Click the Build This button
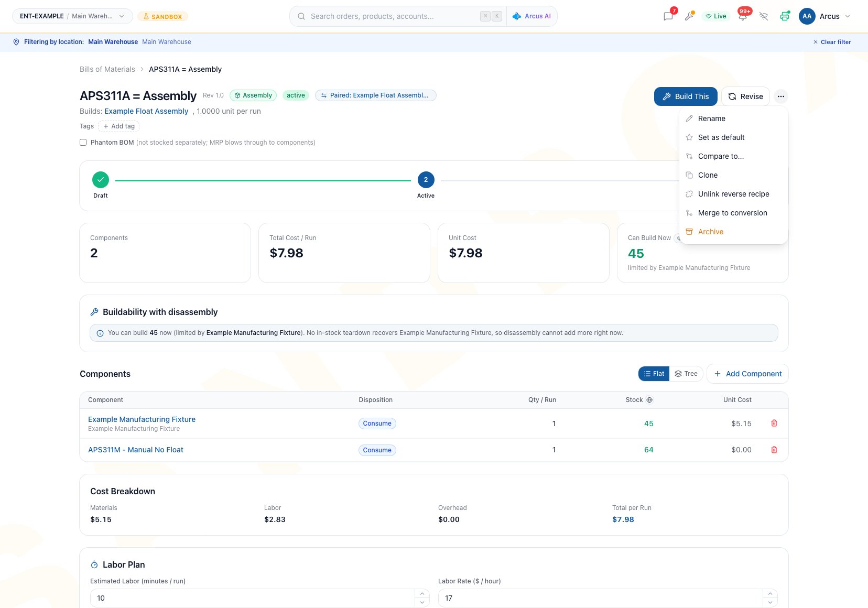The height and width of the screenshot is (608, 868). point(686,96)
